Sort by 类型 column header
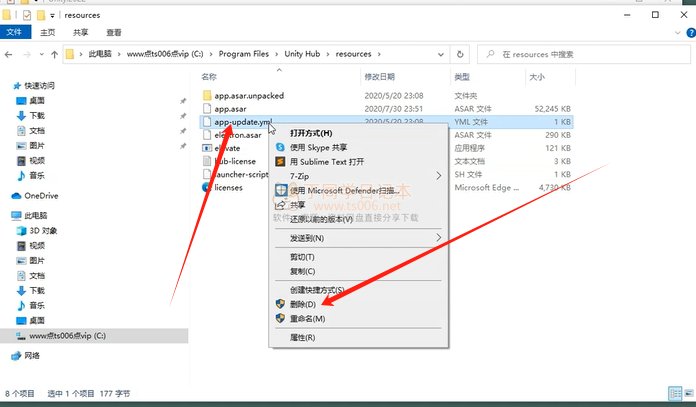Viewport: 696px width, 407px height. coord(462,77)
